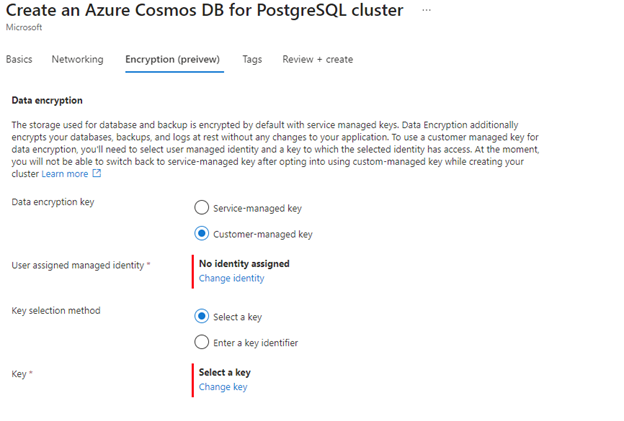Switch to the Basics tab

(x=19, y=59)
